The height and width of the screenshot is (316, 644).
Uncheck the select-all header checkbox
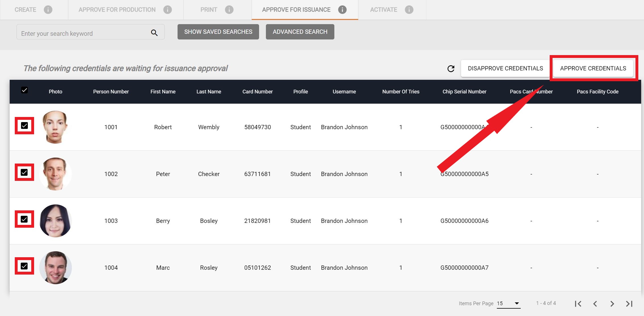[24, 90]
